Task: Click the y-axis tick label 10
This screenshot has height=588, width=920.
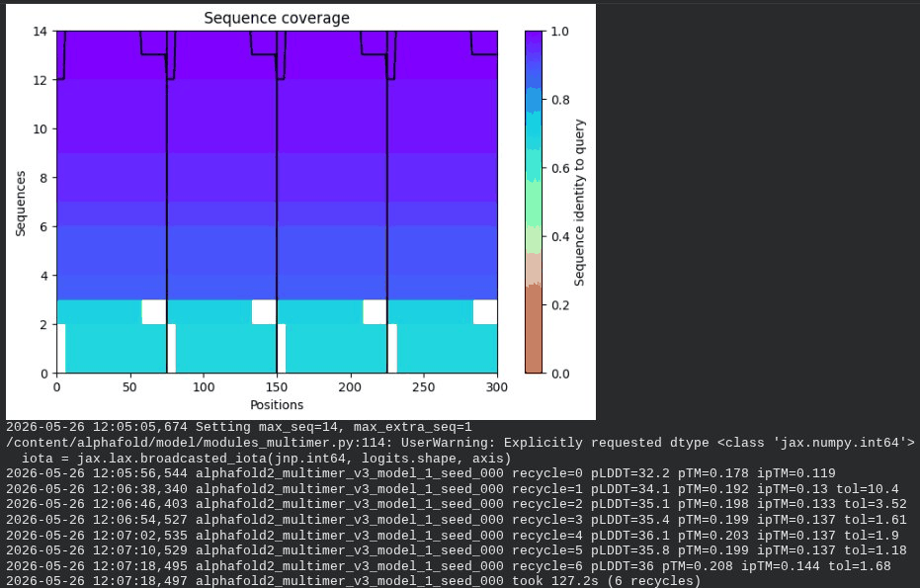Action: (x=40, y=129)
